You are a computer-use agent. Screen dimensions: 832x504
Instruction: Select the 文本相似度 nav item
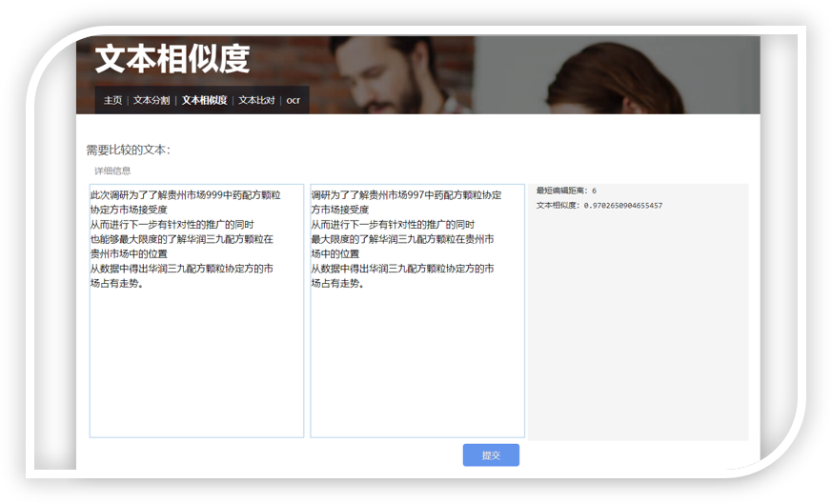[204, 100]
